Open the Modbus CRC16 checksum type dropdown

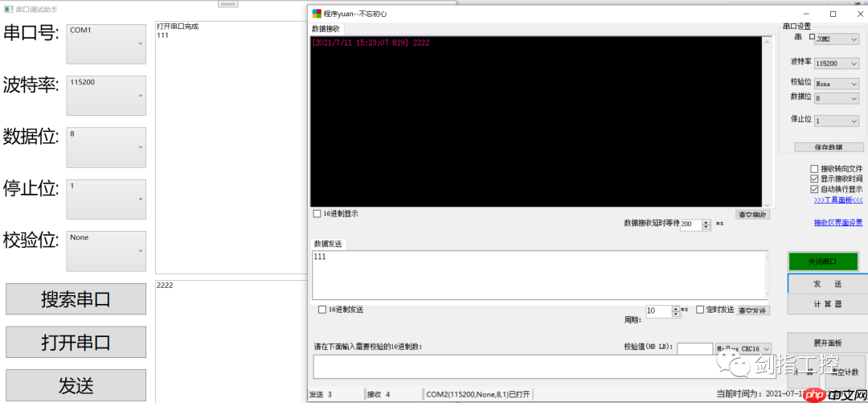click(743, 348)
